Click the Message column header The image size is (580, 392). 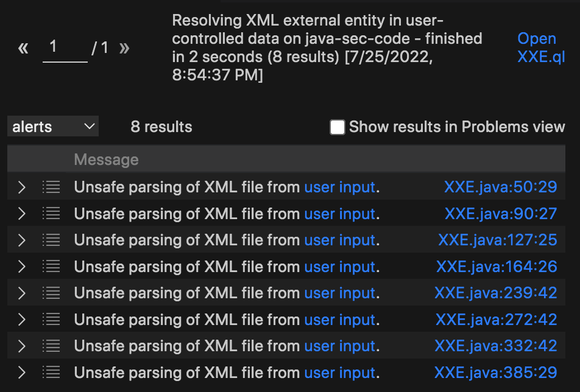[x=106, y=159]
